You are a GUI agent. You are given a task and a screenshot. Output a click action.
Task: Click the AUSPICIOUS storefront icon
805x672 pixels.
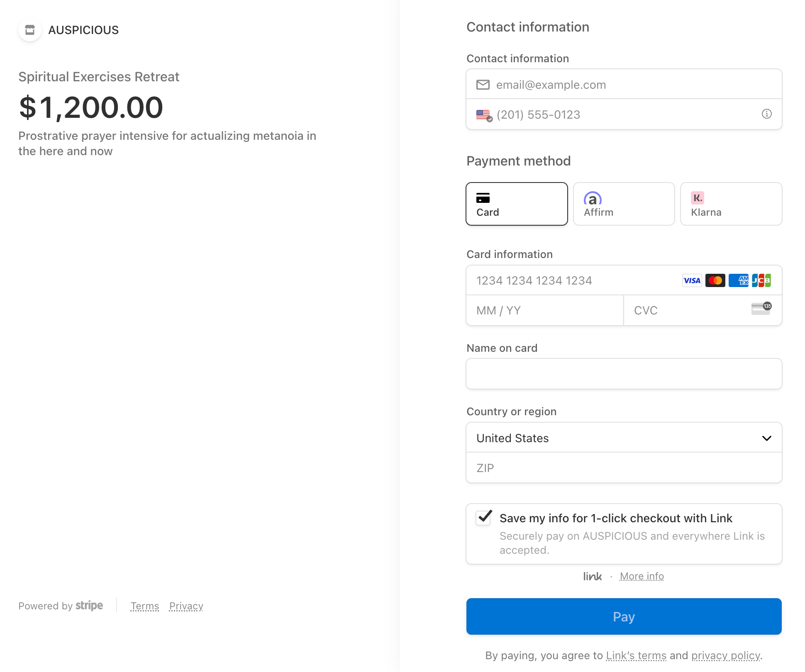pos(30,30)
